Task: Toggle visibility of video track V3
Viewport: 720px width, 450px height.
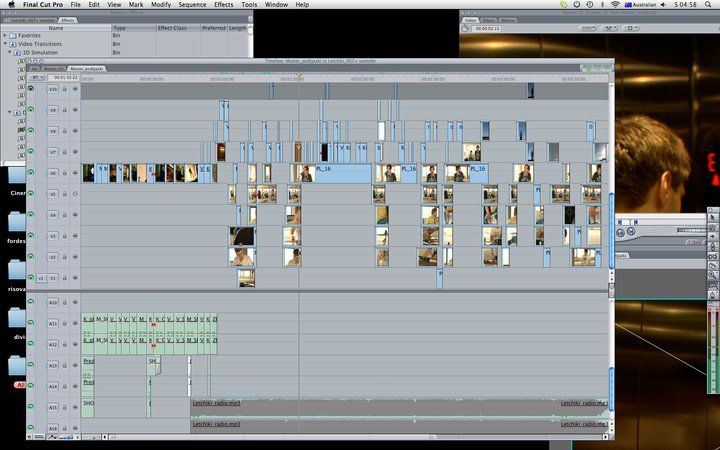Action: click(x=31, y=236)
